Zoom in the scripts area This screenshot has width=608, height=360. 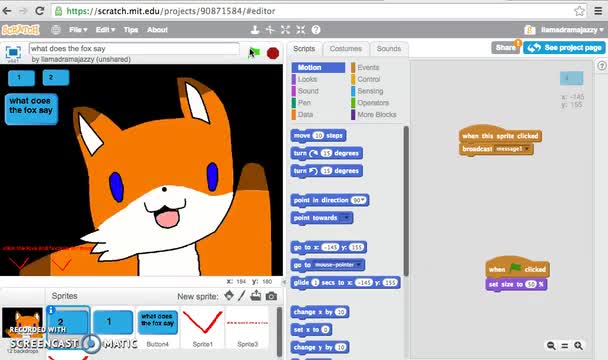578,345
